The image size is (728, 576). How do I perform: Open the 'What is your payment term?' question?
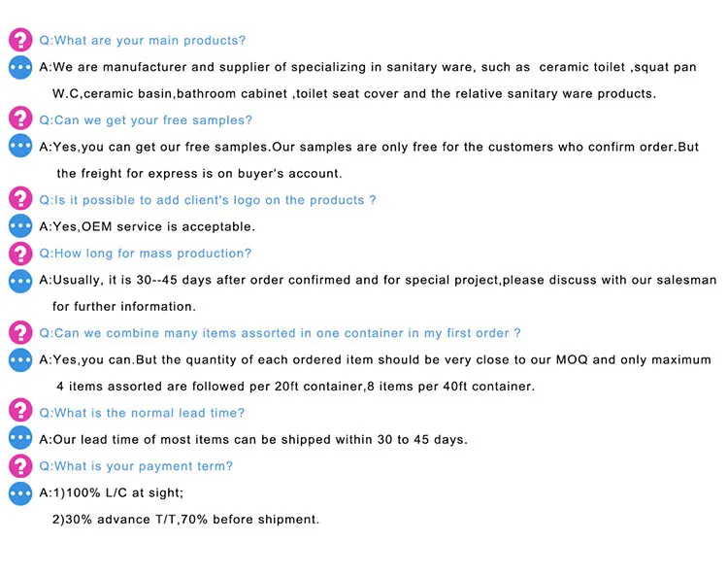pyautogui.click(x=136, y=466)
